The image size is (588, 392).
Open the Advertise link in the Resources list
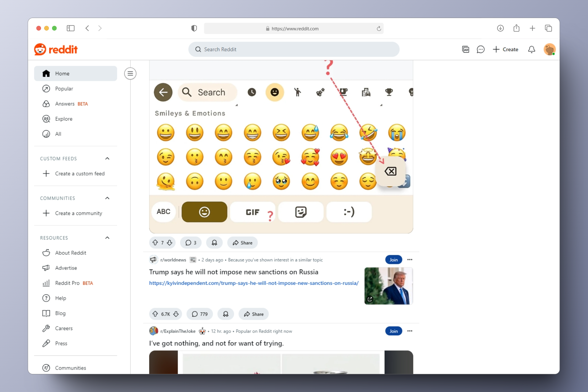coord(76,268)
